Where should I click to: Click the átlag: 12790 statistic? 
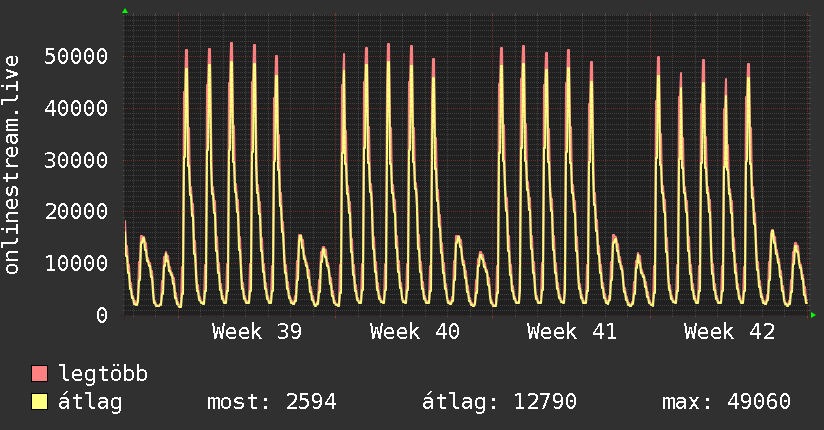point(499,402)
